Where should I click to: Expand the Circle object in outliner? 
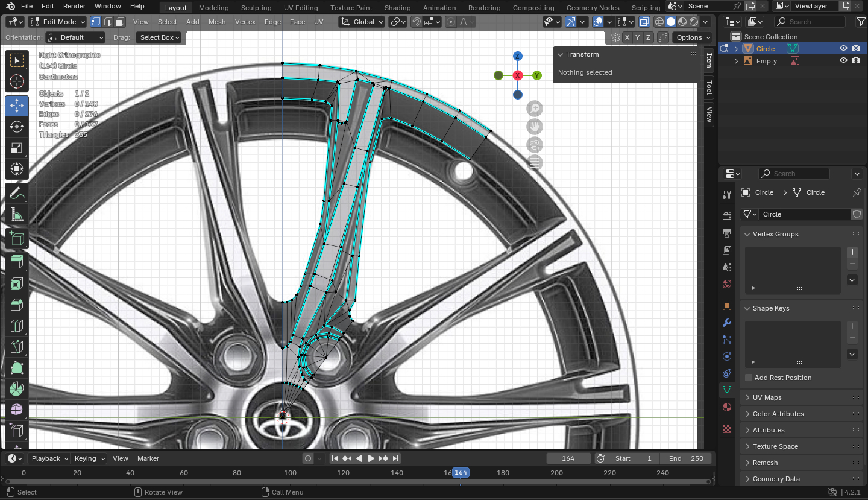coord(736,49)
